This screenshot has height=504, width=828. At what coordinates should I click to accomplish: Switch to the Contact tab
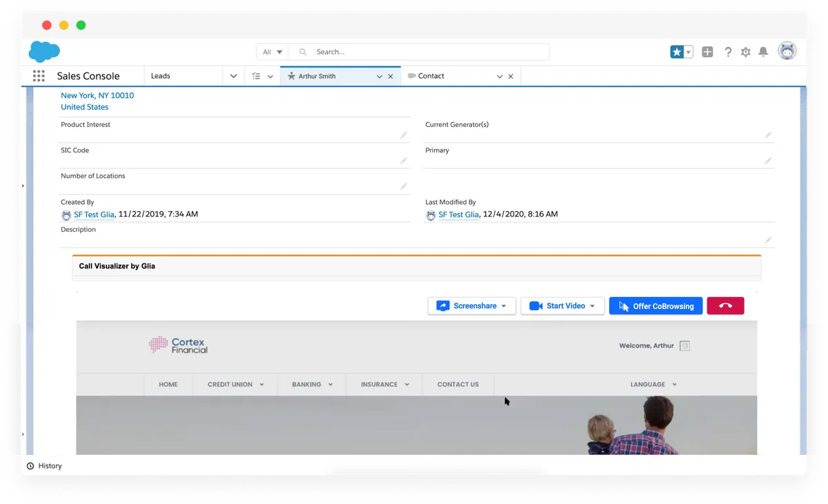[431, 76]
